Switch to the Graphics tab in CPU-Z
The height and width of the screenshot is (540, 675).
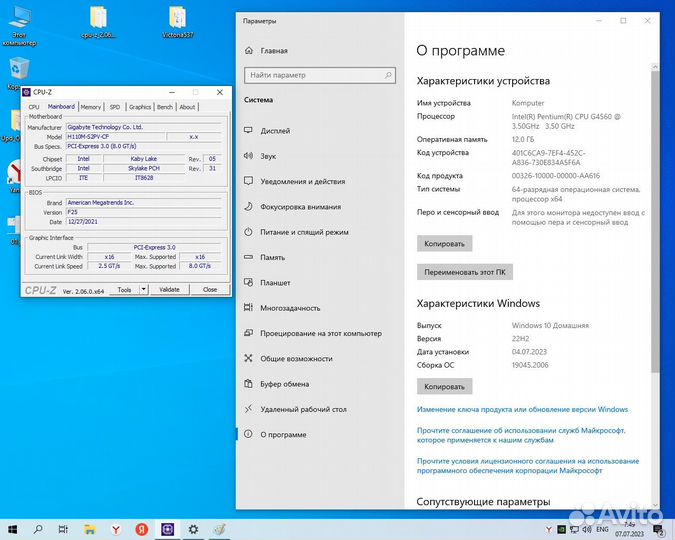140,107
